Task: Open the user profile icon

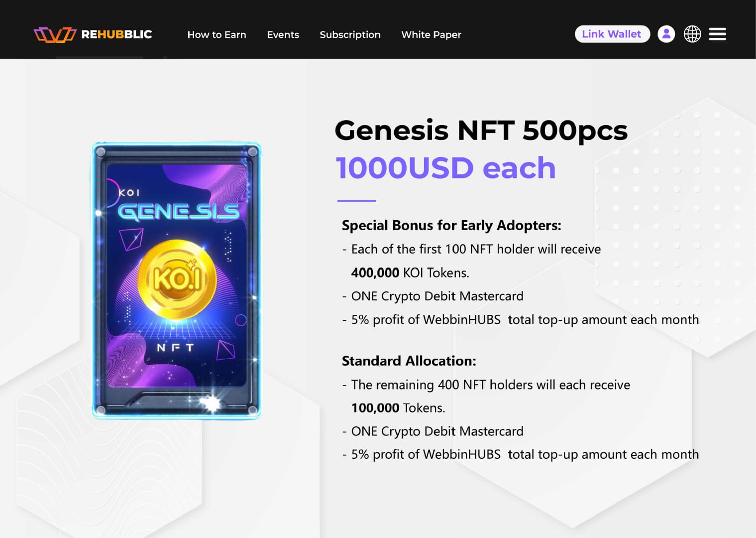Action: click(x=666, y=34)
